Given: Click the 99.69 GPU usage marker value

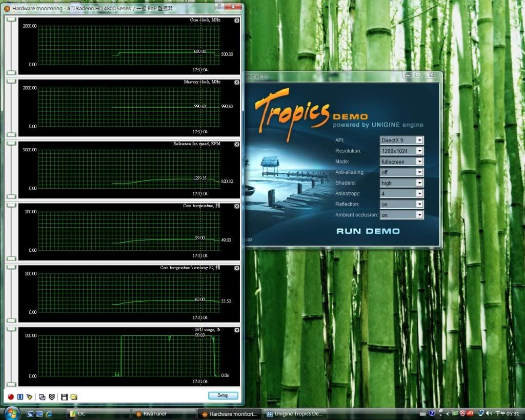Looking at the screenshot, I should pyautogui.click(x=200, y=335).
